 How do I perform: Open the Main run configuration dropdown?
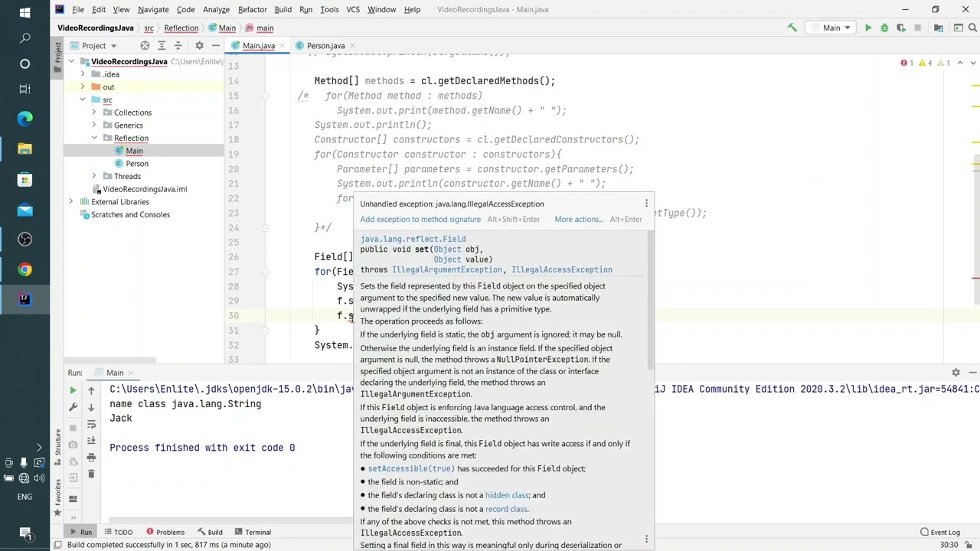coord(831,28)
